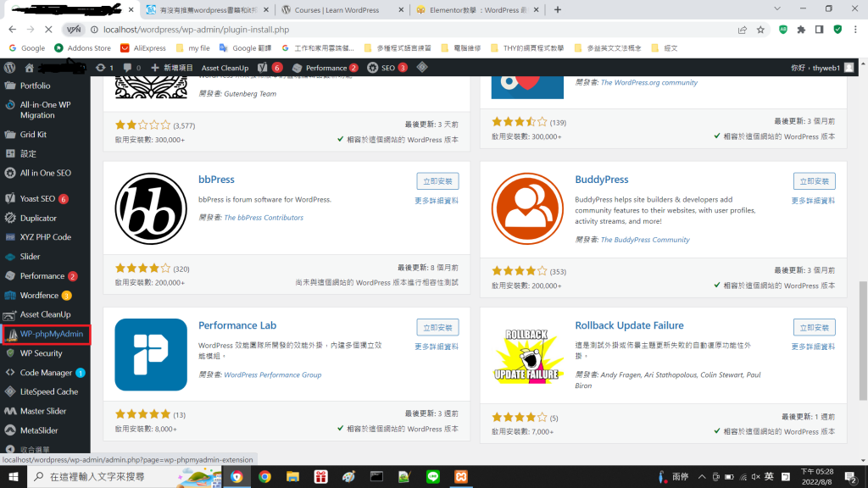Go back to previous page

coord(12,30)
